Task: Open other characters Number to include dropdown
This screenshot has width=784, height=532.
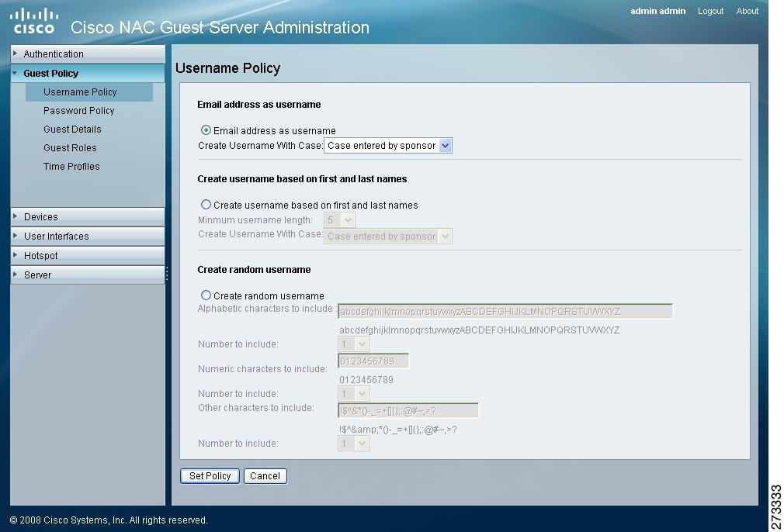Action: tap(353, 443)
